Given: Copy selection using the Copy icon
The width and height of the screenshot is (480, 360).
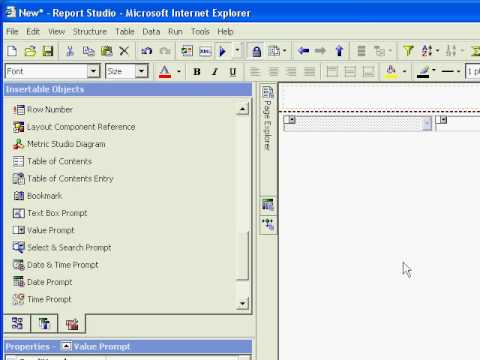Looking at the screenshot, I should [88, 51].
